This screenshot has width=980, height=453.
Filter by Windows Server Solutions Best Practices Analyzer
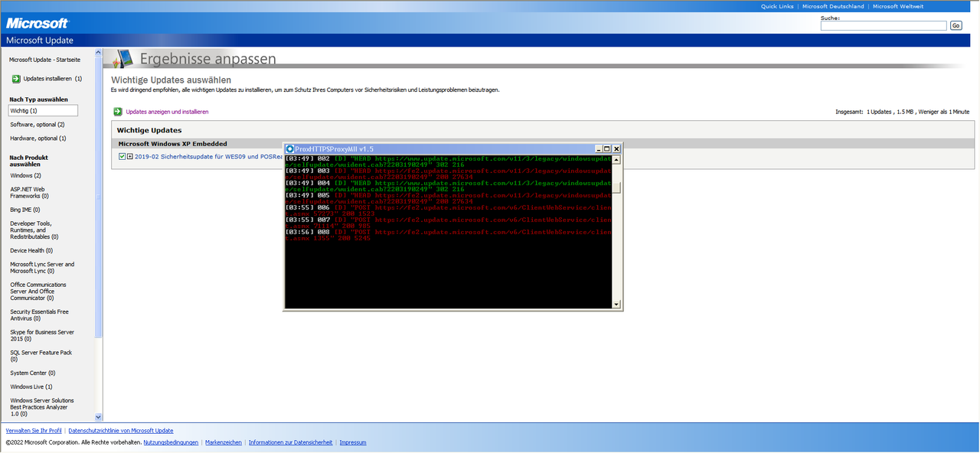click(x=42, y=408)
